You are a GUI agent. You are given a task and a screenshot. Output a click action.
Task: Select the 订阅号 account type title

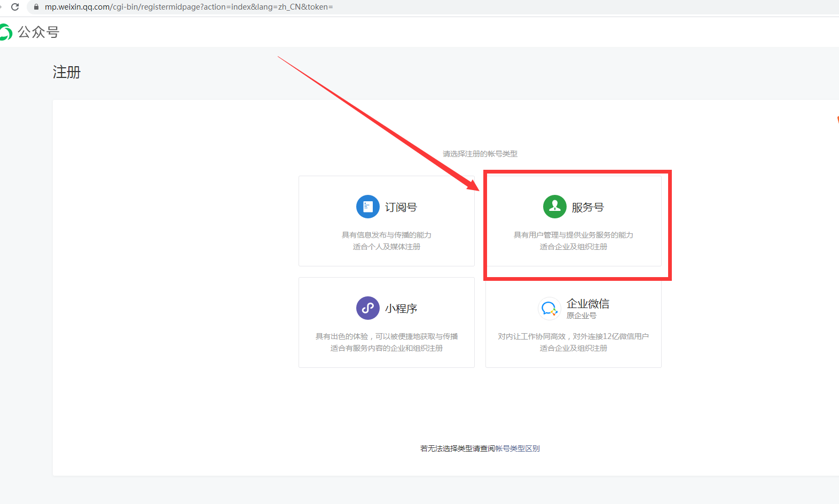pyautogui.click(x=401, y=207)
